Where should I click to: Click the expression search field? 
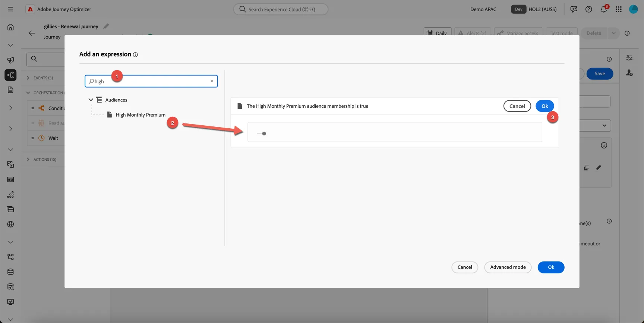(151, 81)
